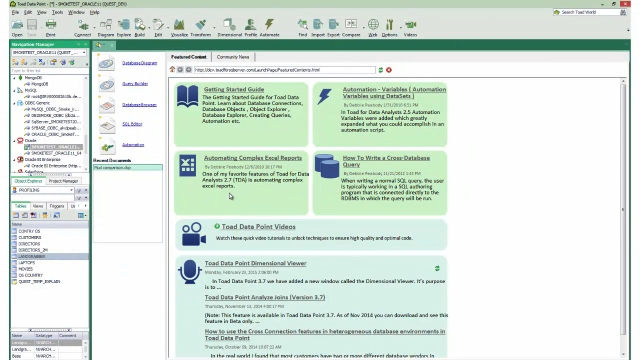This screenshot has height=360, width=640.
Task: Open the Options toolbar icon
Action: 389,25
